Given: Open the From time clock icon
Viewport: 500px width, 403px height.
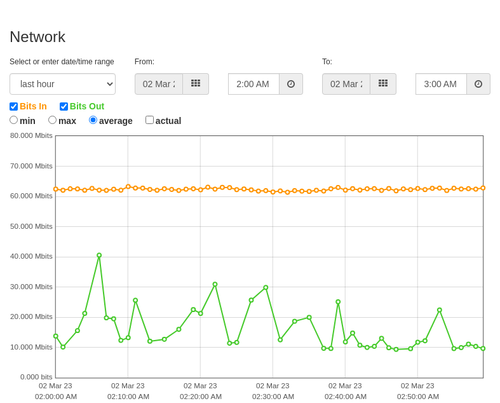Looking at the screenshot, I should click(x=291, y=84).
